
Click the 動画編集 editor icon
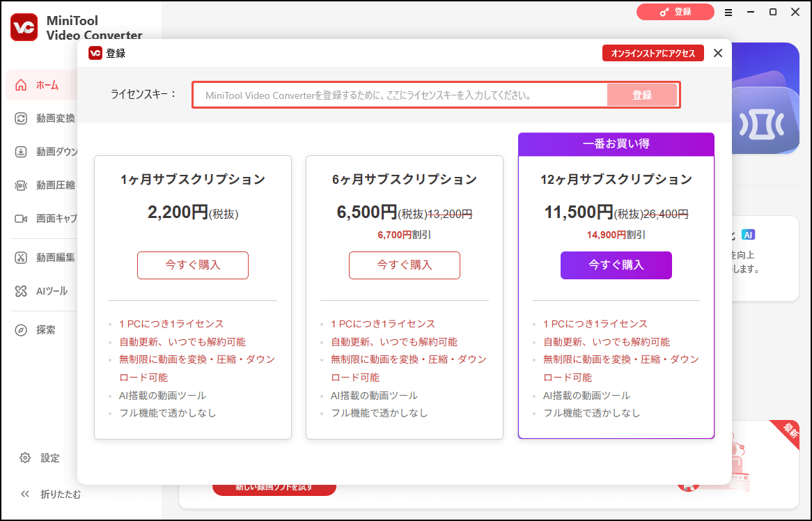pyautogui.click(x=21, y=258)
